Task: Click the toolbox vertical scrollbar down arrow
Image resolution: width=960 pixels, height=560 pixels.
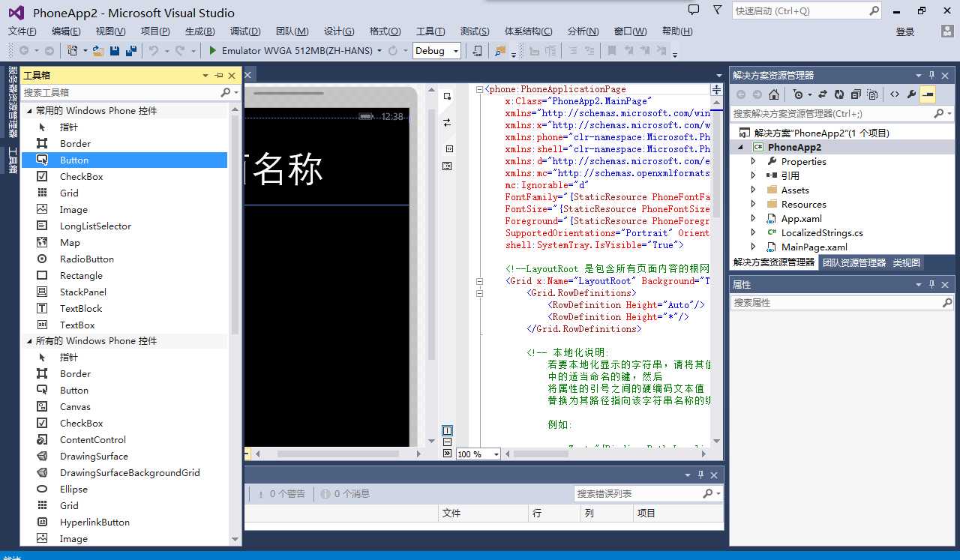Action: pyautogui.click(x=235, y=539)
